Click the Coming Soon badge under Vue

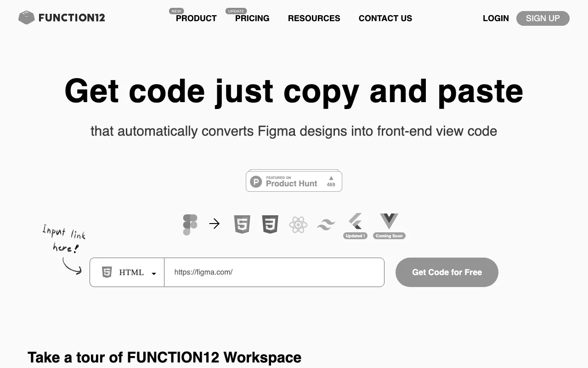389,236
